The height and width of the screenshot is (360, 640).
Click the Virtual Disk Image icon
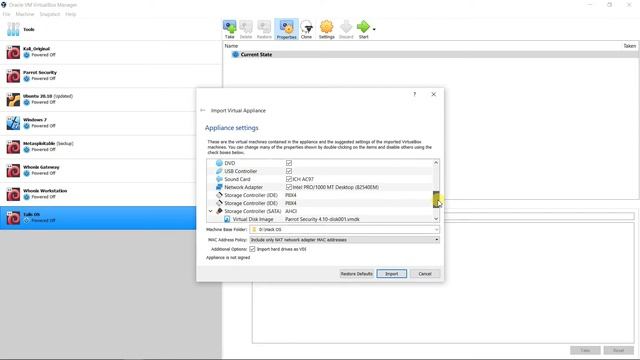pyautogui.click(x=227, y=219)
